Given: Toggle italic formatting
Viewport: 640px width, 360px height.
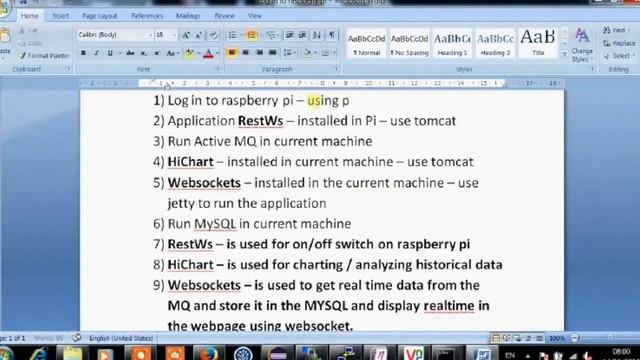Looking at the screenshot, I should click(97, 53).
